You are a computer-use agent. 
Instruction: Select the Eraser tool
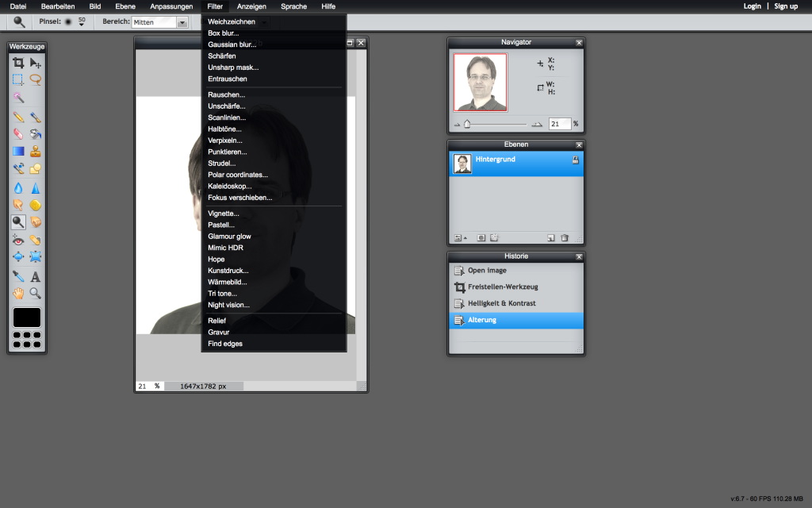[18, 133]
